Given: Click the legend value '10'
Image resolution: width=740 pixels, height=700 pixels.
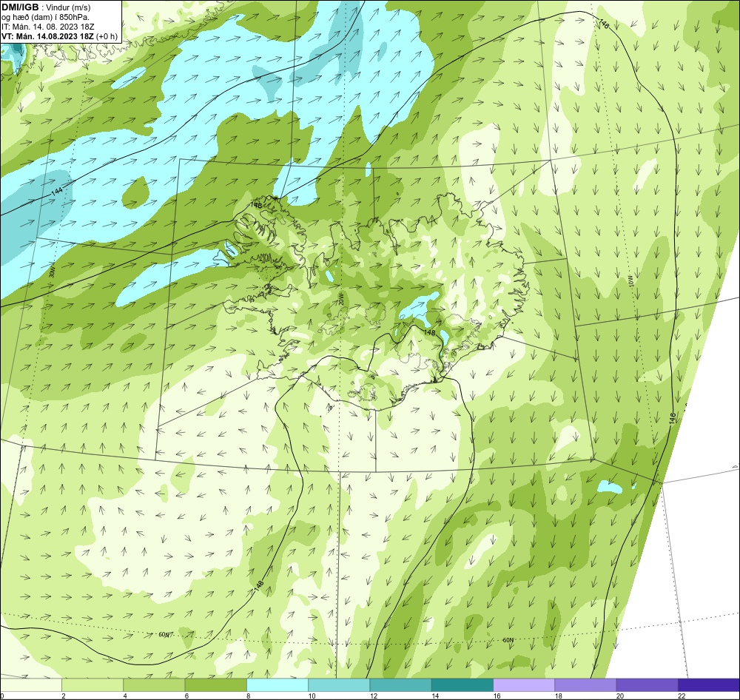Looking at the screenshot, I should [312, 696].
